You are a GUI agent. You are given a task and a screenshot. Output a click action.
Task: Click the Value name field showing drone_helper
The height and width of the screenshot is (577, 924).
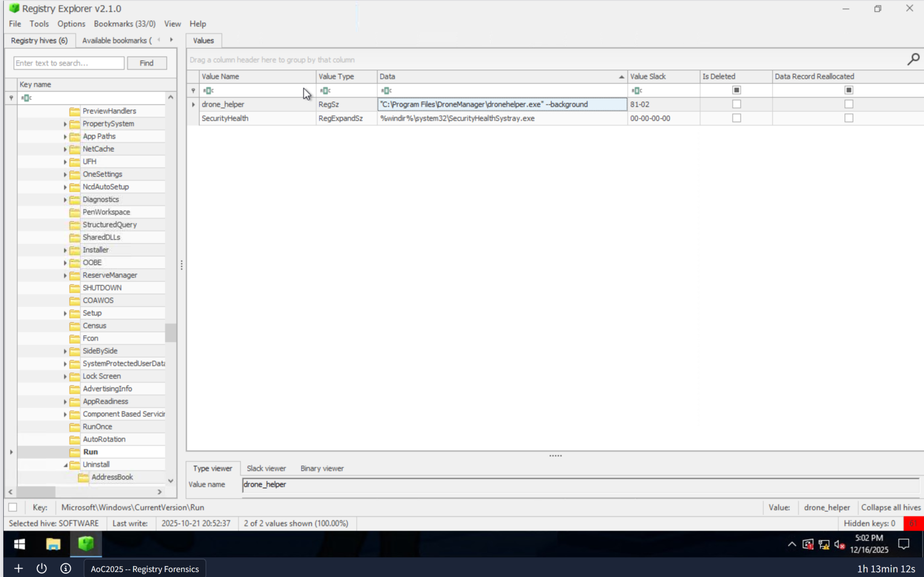[x=580, y=485]
